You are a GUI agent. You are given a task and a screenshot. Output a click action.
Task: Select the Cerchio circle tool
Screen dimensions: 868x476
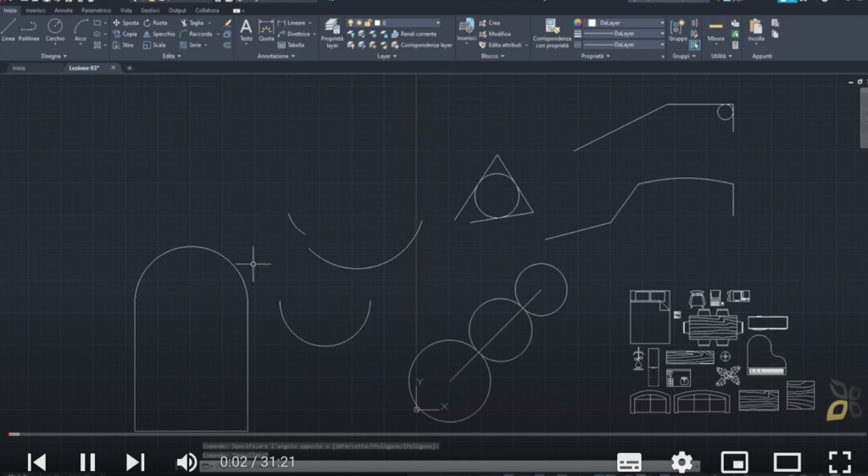(55, 30)
